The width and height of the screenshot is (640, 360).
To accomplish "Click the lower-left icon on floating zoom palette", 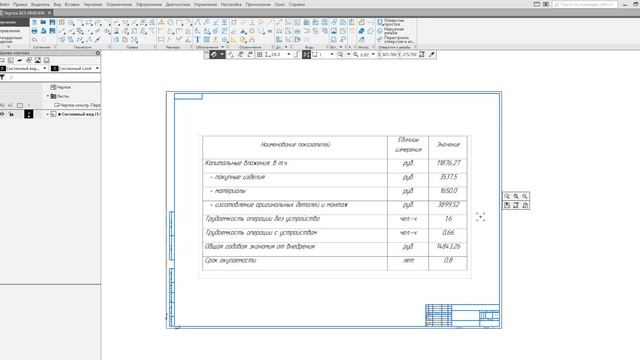I will (x=507, y=205).
